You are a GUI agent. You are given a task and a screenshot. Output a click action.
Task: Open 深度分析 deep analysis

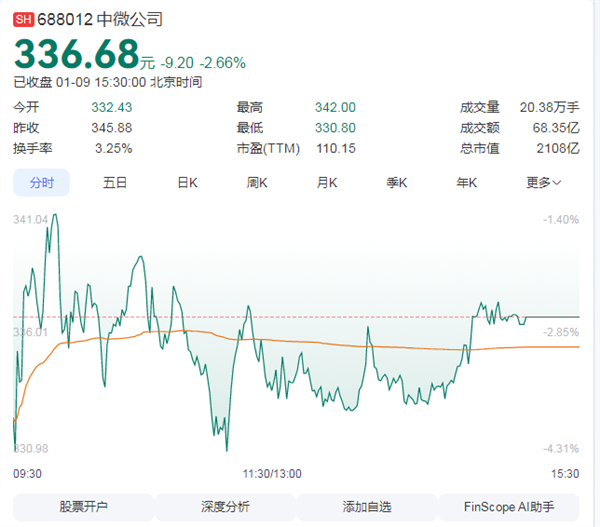[x=225, y=507]
